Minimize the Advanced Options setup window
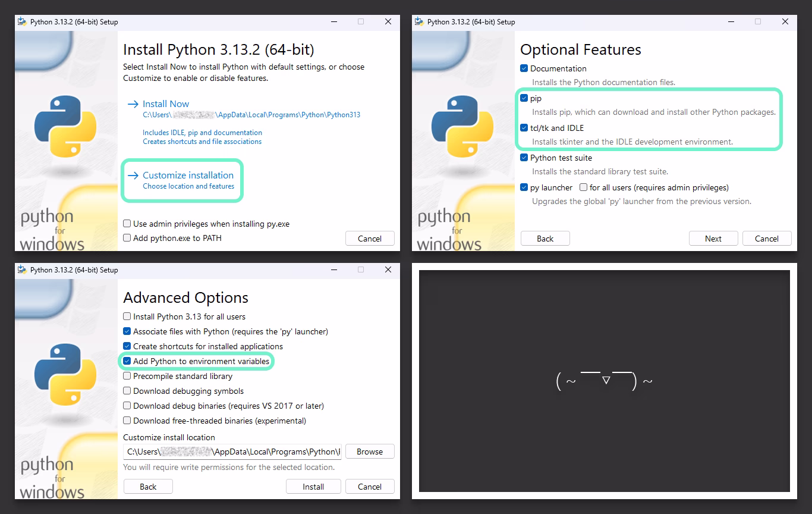This screenshot has width=812, height=514. coord(333,269)
